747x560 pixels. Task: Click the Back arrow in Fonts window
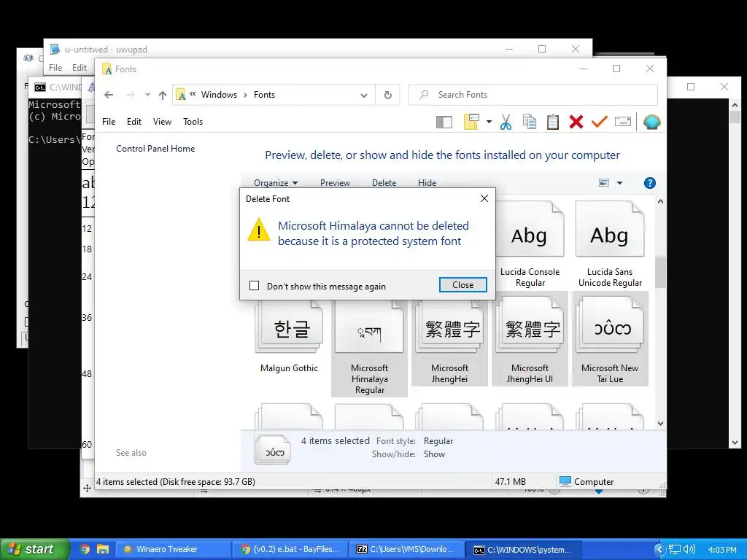109,95
